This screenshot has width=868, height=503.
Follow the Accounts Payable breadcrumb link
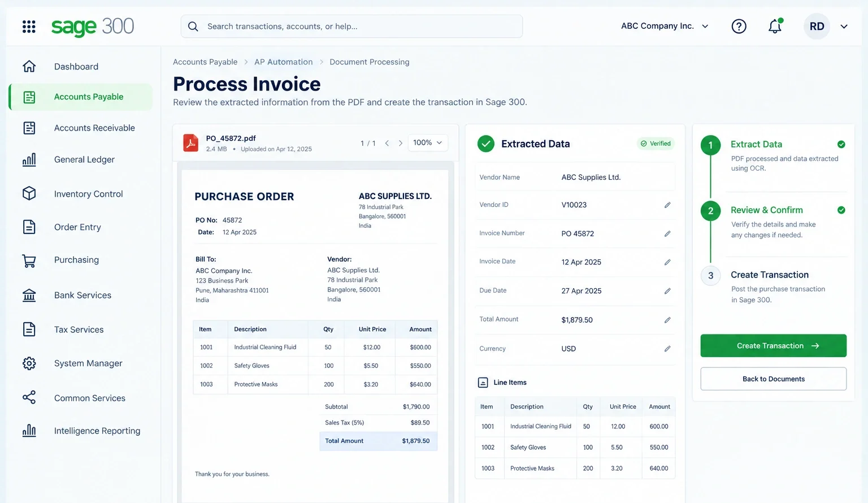coord(205,62)
